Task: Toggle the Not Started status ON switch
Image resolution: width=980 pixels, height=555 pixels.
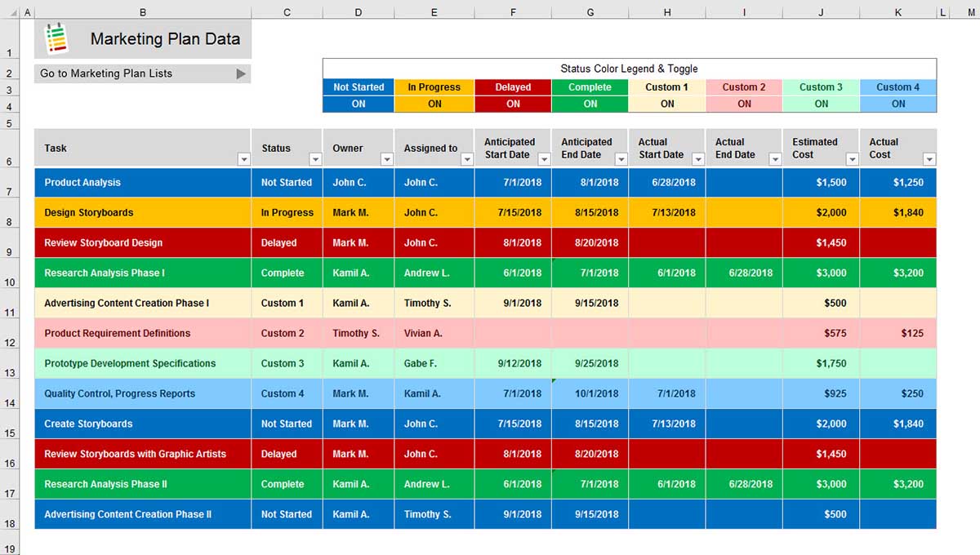Action: tap(359, 104)
